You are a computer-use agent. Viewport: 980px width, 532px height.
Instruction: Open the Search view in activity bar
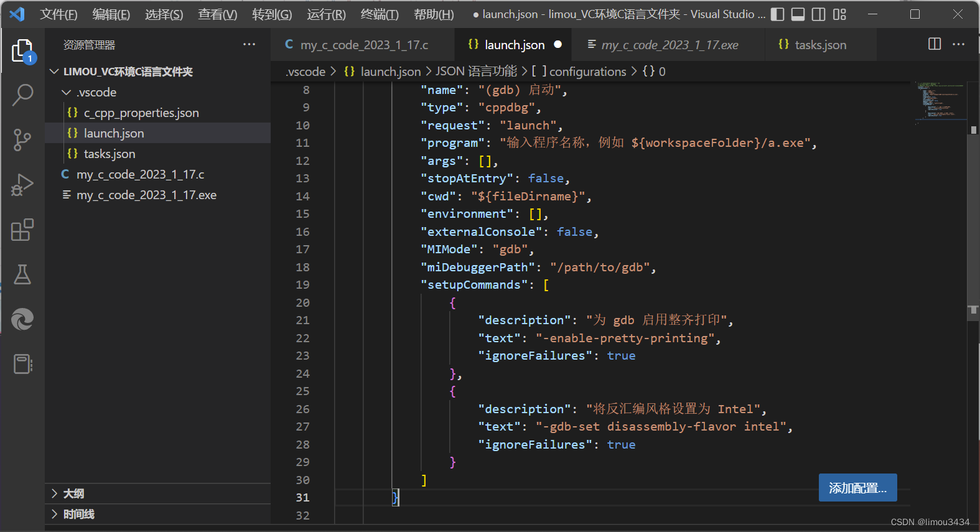(x=22, y=95)
